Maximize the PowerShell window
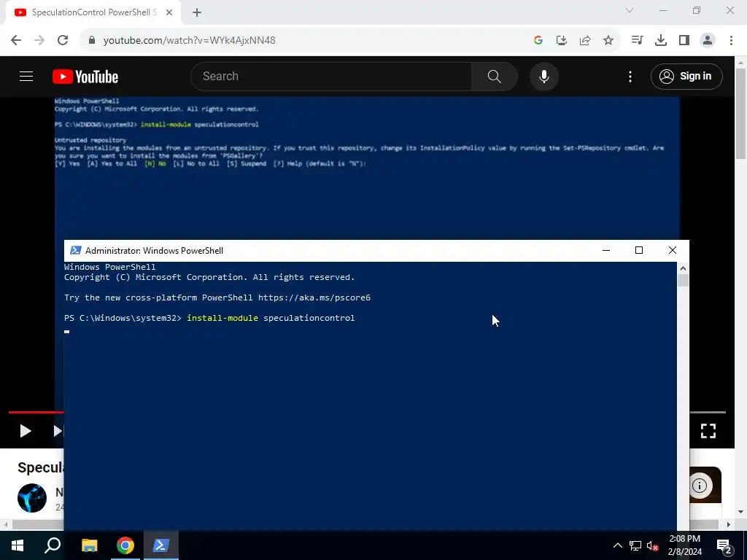This screenshot has width=747, height=560. click(x=639, y=251)
